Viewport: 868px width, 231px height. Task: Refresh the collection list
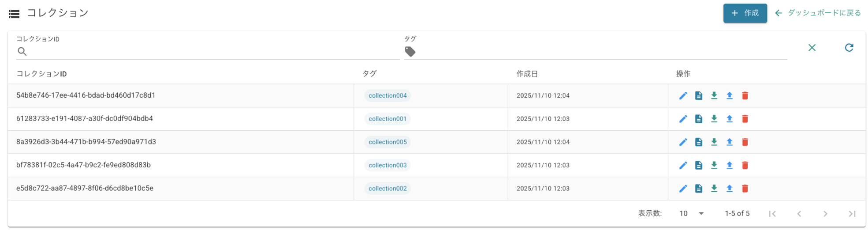coord(849,48)
